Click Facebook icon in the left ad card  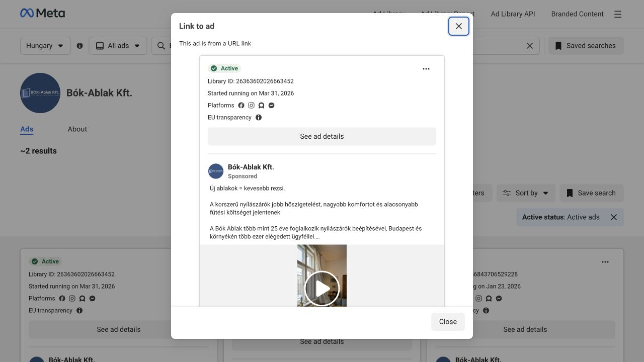click(62, 299)
